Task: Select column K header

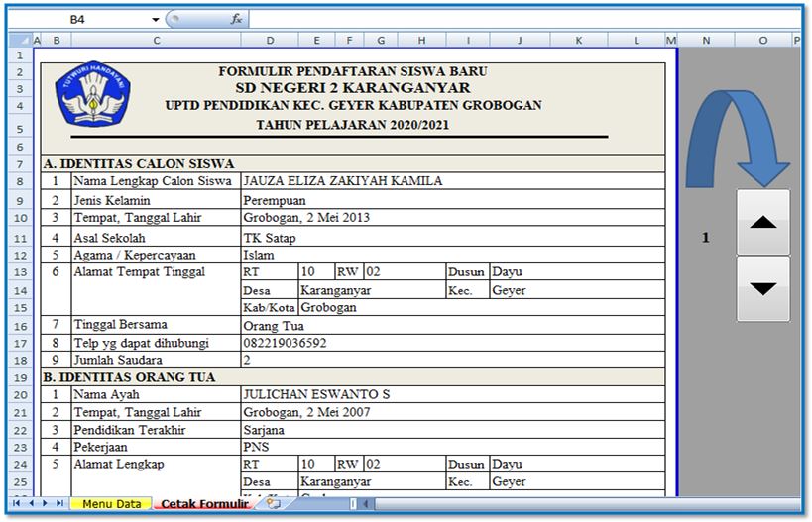Action: click(x=579, y=41)
